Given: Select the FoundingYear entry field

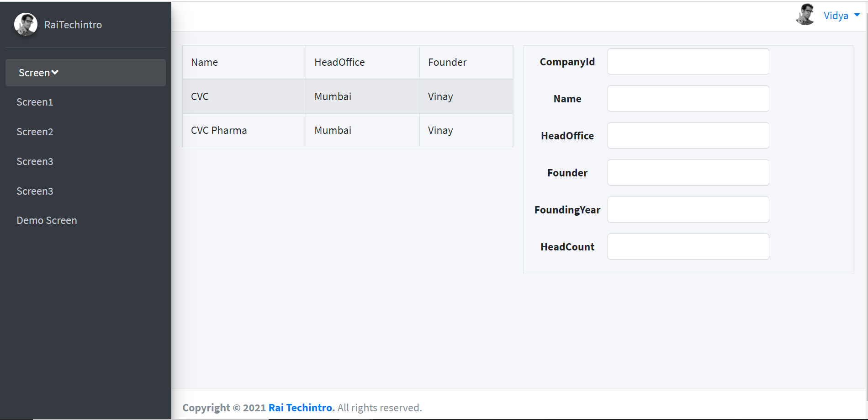Looking at the screenshot, I should pos(688,209).
